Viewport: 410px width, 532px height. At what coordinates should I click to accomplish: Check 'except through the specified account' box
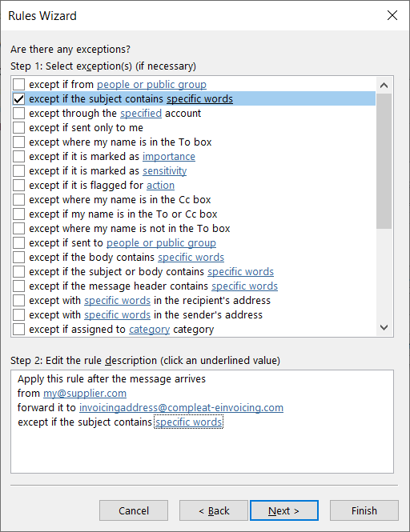click(x=18, y=113)
